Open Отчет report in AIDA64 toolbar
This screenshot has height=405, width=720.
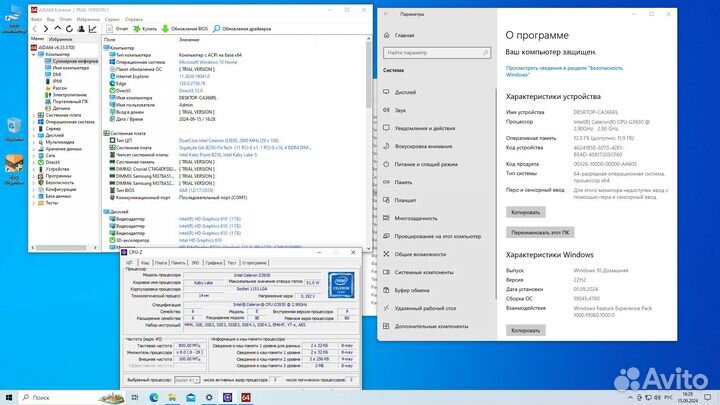pos(117,29)
